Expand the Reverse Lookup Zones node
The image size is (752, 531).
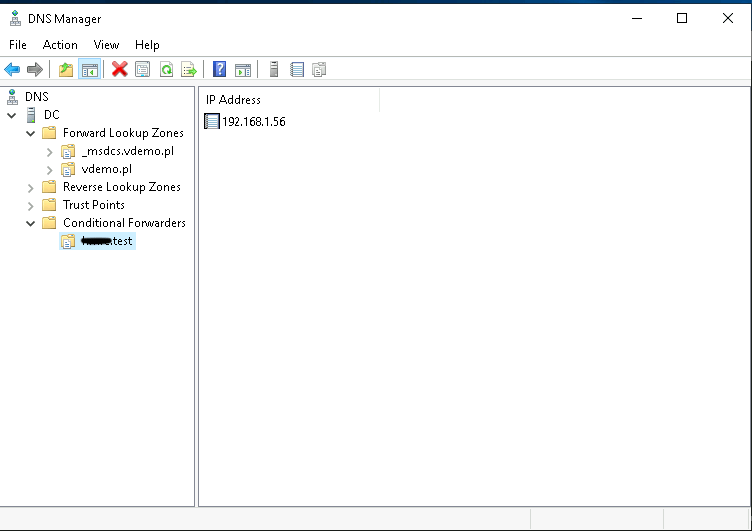[31, 187]
